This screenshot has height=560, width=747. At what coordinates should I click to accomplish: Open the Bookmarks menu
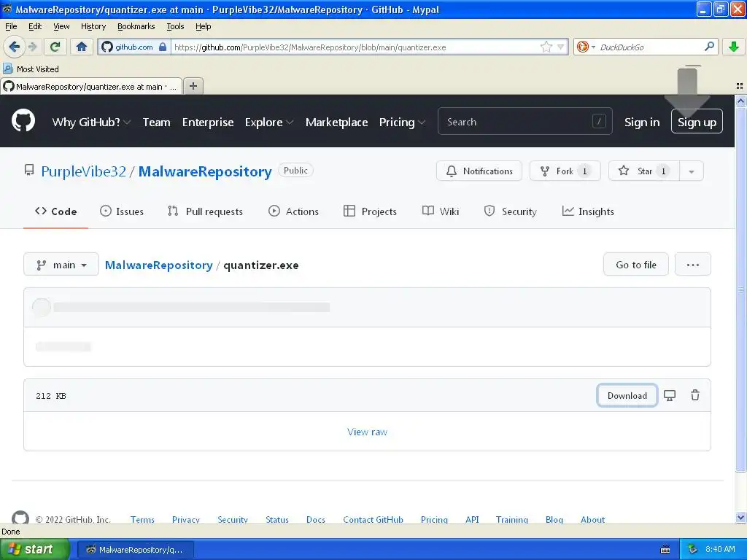tap(136, 26)
